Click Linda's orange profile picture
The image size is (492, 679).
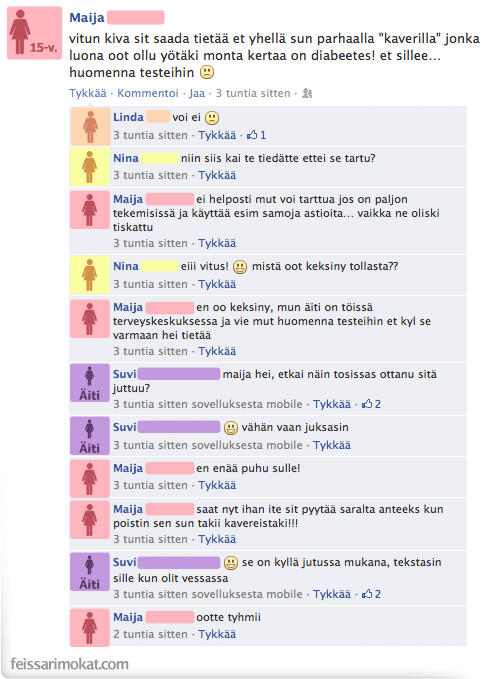pyautogui.click(x=90, y=126)
